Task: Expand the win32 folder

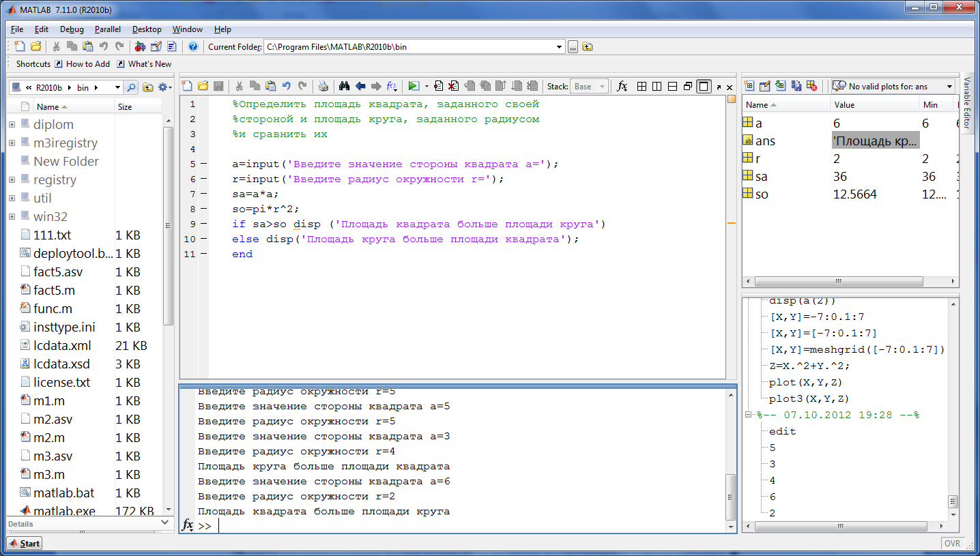Action: pos(12,216)
